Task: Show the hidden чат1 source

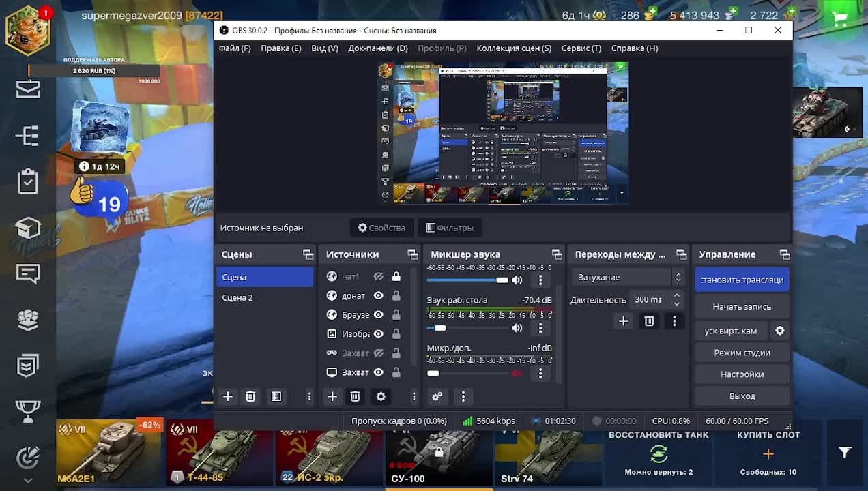Action: click(378, 276)
